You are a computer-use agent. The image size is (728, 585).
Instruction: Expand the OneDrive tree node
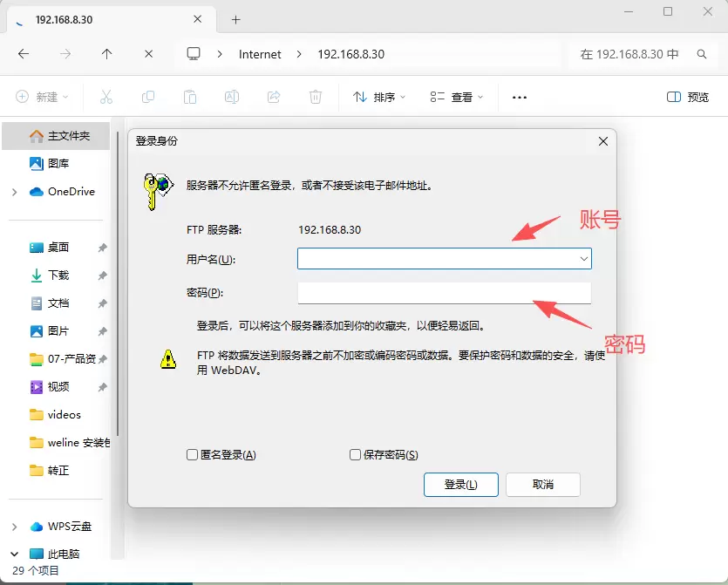(14, 192)
